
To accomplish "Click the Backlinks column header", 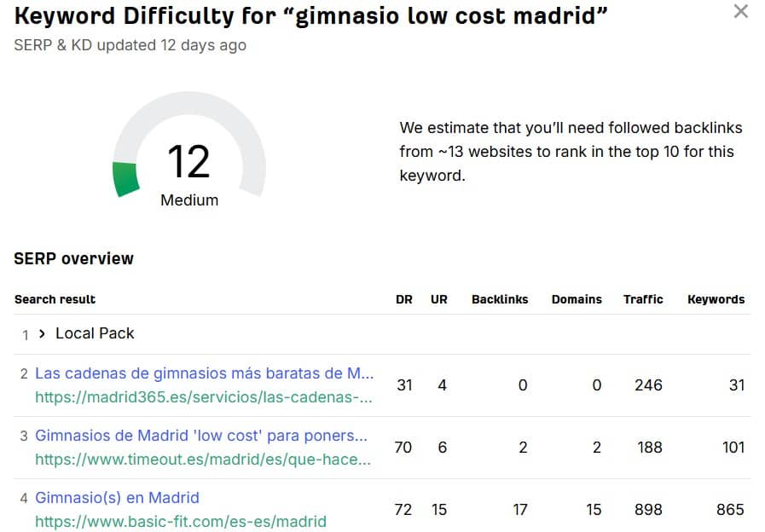I will (x=500, y=299).
